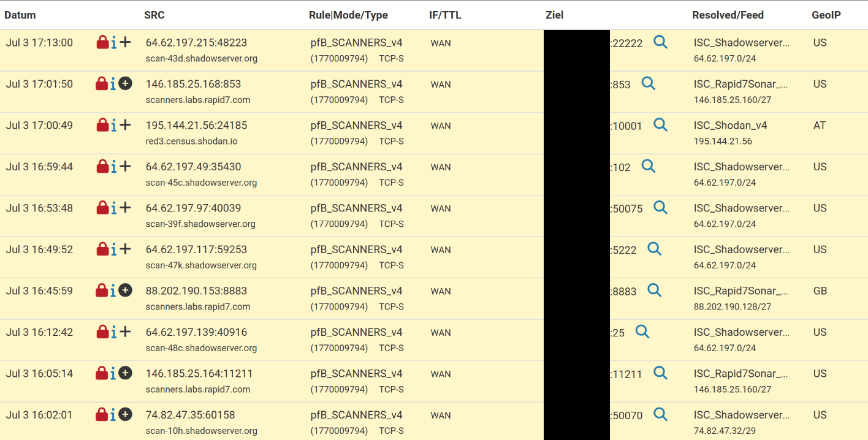Click the circled plus icon in the 16:02:01 row
868x440 pixels.
point(125,415)
